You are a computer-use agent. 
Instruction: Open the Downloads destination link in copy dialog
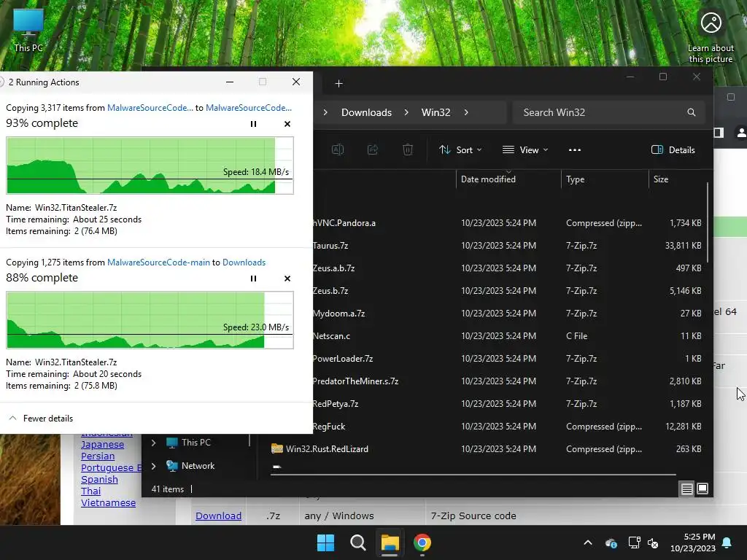click(x=244, y=262)
